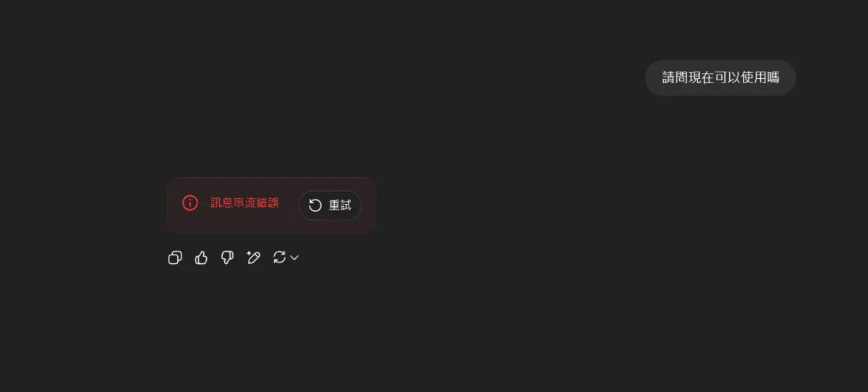
Task: Open the regenerate options dropdown arrow
Action: coord(294,257)
